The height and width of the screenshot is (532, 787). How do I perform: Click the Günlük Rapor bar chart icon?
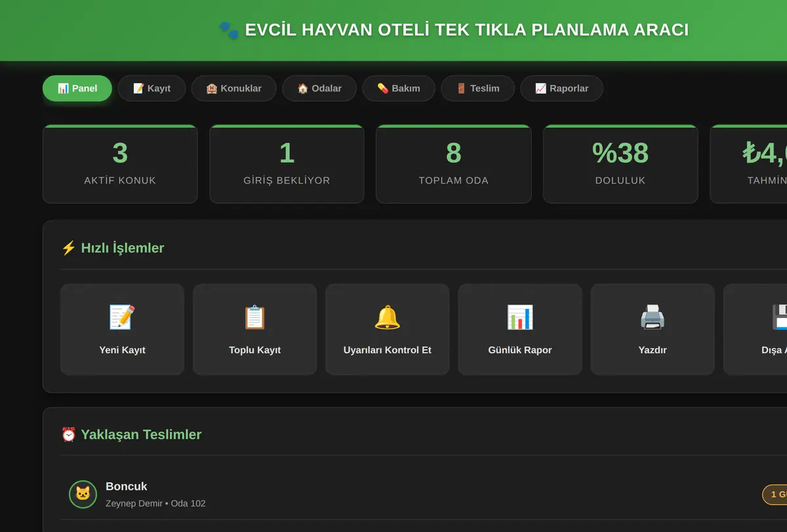(x=520, y=317)
